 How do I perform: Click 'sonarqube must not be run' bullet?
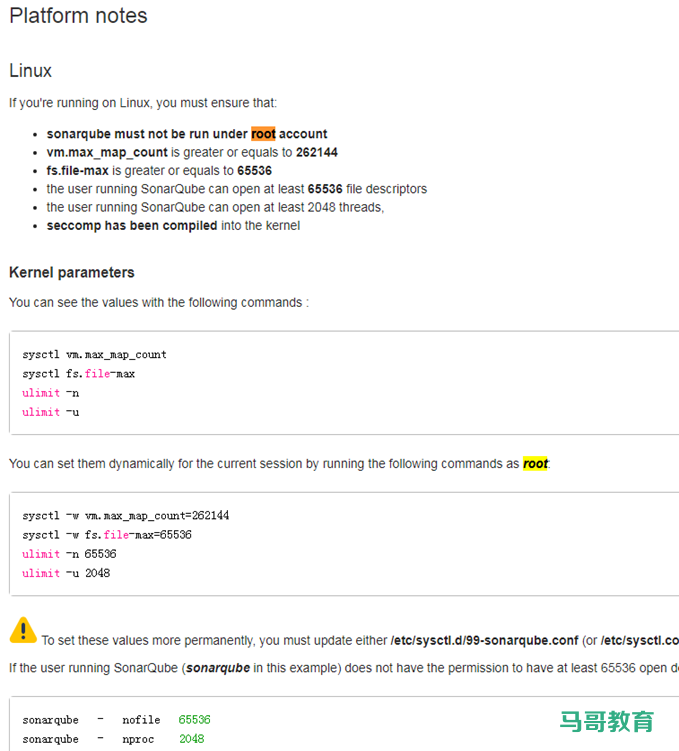coord(187,134)
